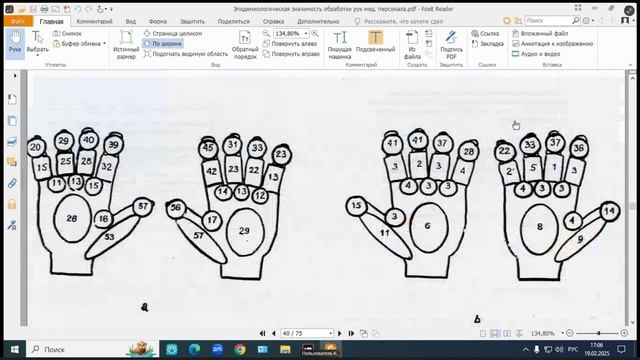Collapse the ribbon with chevron

(631, 65)
